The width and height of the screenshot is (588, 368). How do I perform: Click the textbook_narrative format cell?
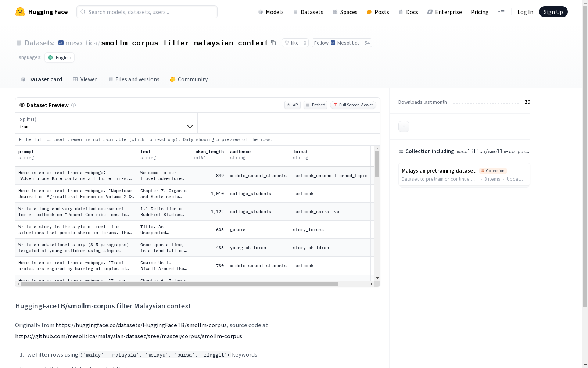[x=330, y=212]
